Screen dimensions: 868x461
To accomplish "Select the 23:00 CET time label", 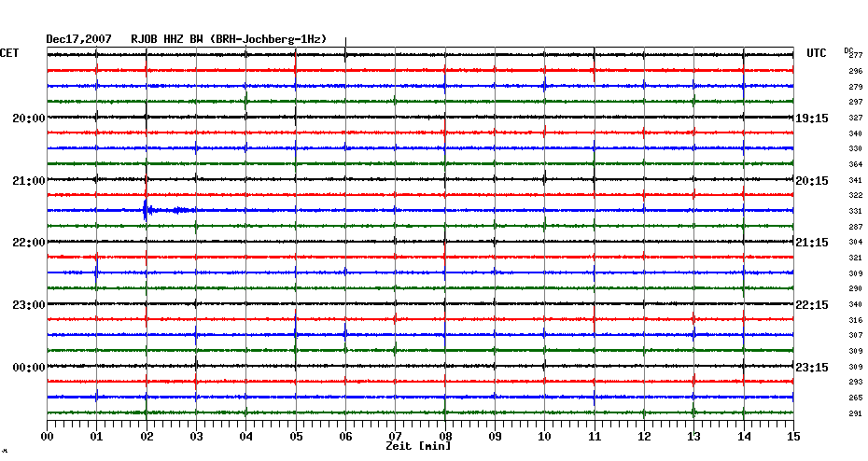I will click(x=29, y=305).
